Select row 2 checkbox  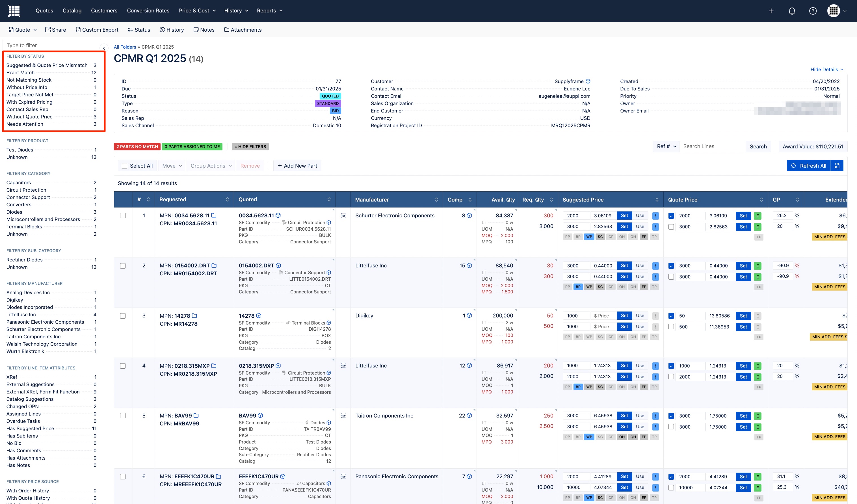pos(123,266)
